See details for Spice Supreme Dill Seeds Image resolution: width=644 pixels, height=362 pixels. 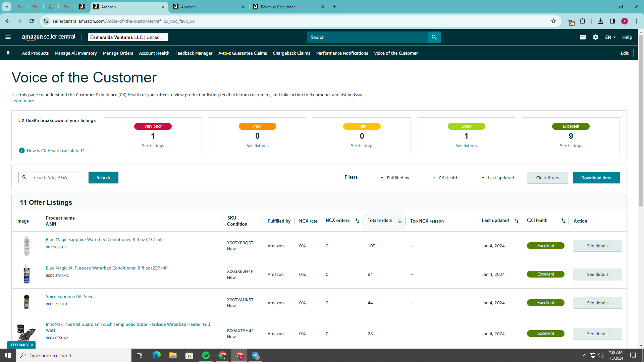598,303
